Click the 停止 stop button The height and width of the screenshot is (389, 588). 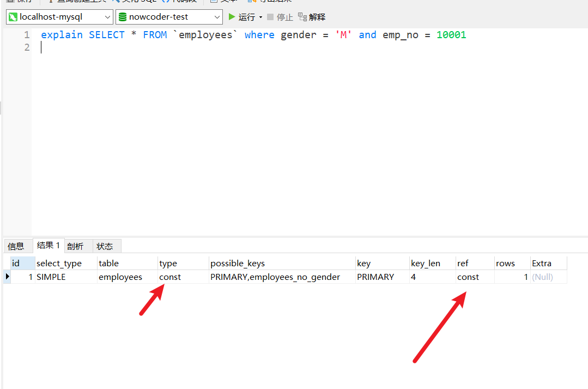point(280,17)
